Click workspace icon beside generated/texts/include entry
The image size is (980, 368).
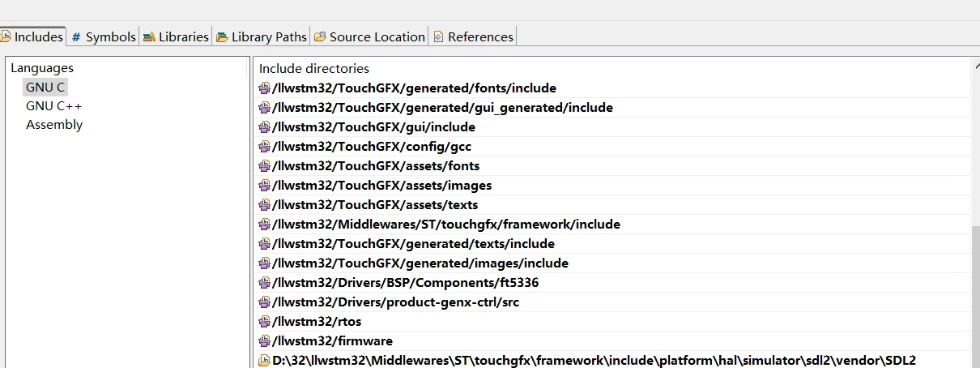[x=264, y=243]
